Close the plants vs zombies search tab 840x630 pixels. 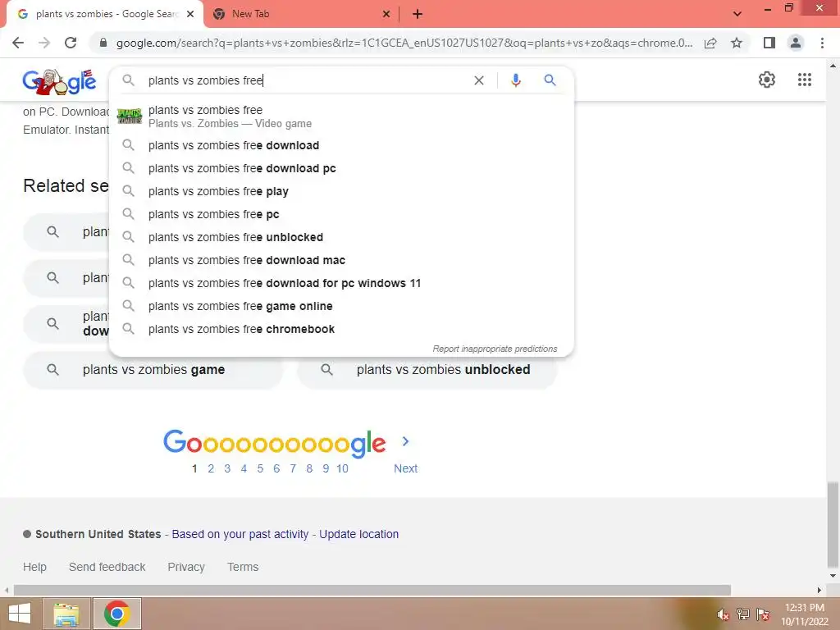coord(190,15)
